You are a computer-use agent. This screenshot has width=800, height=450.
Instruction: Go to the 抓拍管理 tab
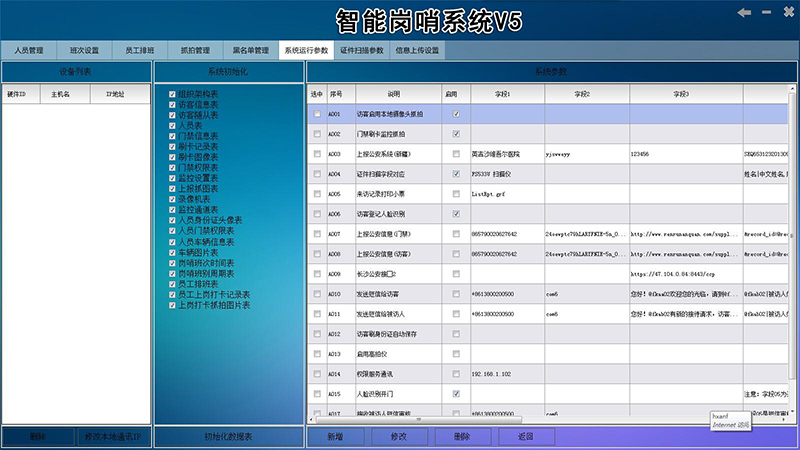click(195, 50)
